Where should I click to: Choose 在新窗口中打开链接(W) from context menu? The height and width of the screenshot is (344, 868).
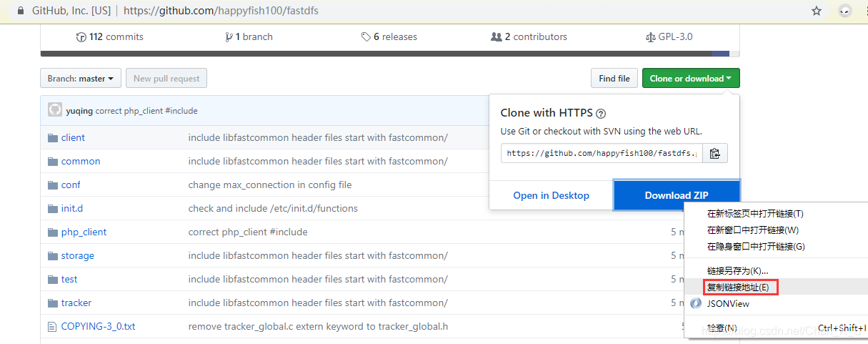click(753, 230)
